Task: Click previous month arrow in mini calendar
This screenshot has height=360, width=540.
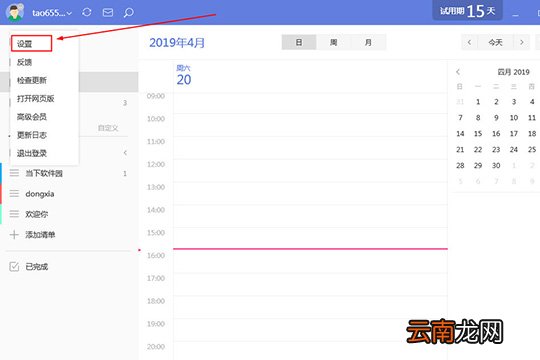Action: click(x=458, y=72)
